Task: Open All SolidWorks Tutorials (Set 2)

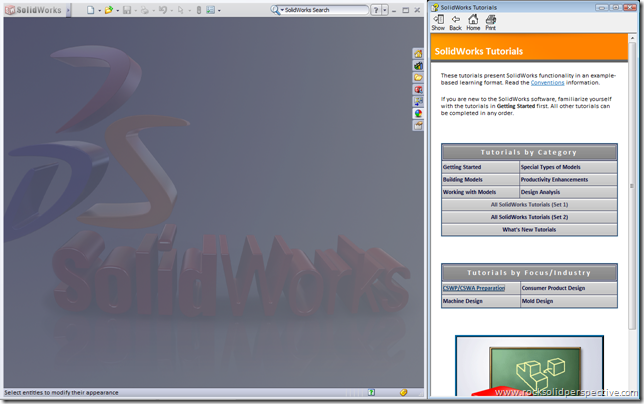Action: (x=529, y=217)
